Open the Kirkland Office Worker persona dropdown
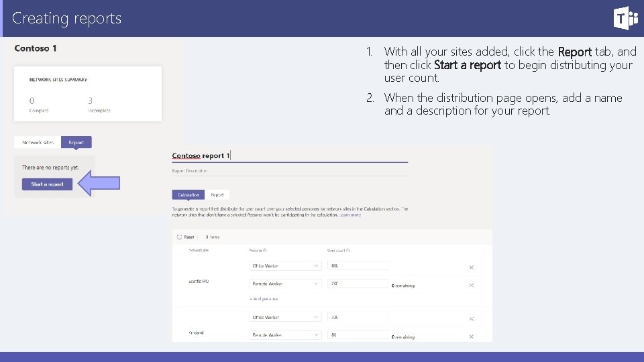The height and width of the screenshot is (362, 644). click(x=284, y=317)
